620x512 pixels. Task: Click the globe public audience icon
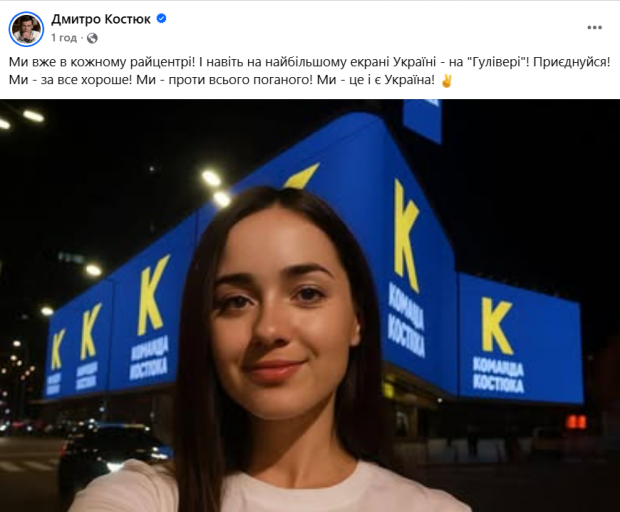[92, 38]
